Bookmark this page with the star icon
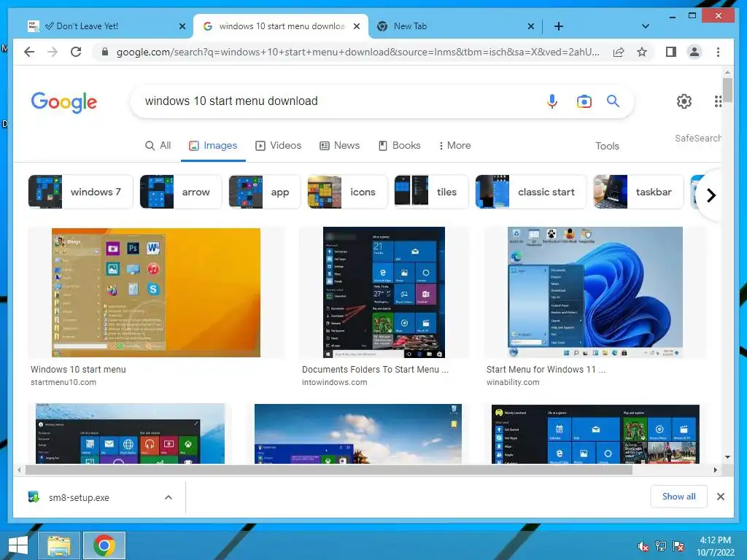747x560 pixels. tap(642, 52)
